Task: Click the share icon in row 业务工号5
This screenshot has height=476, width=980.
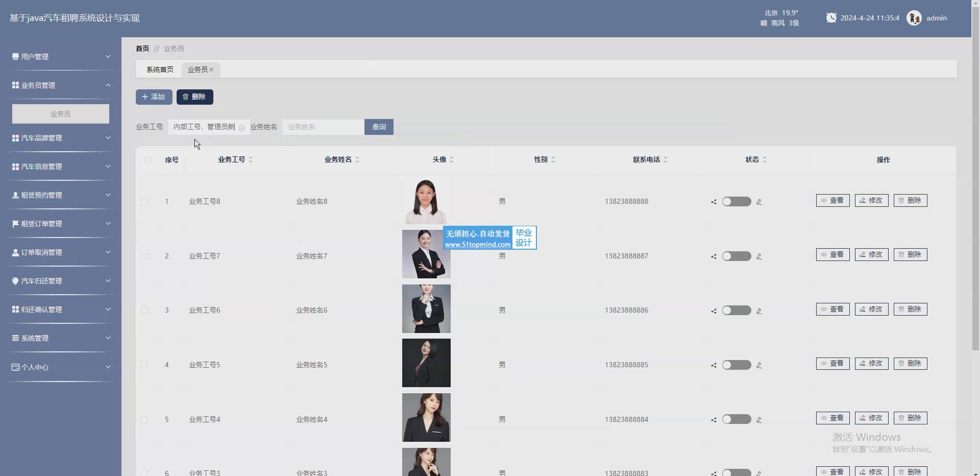Action: (714, 365)
